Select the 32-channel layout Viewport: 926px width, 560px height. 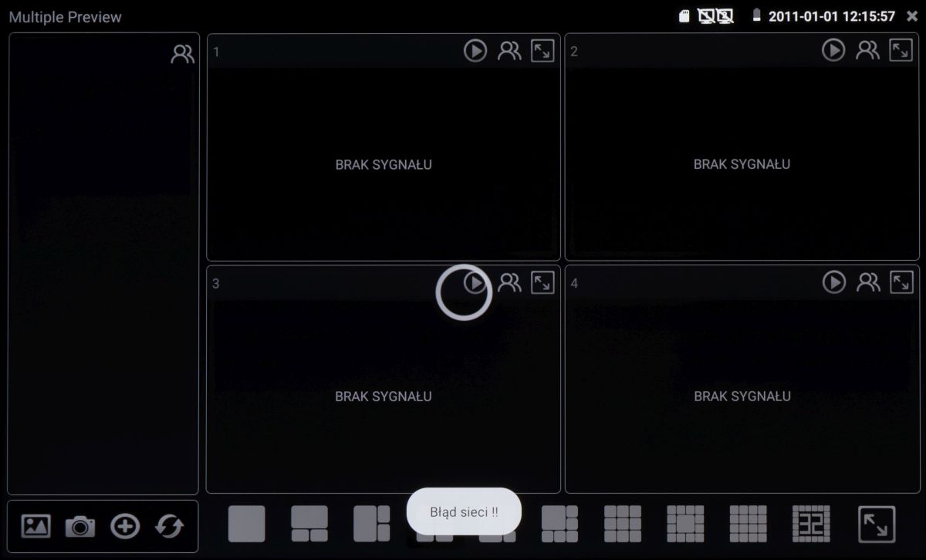[811, 524]
